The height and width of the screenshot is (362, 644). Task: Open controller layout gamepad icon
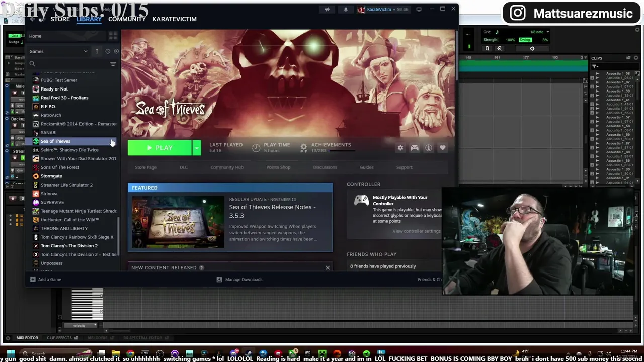coord(415,148)
